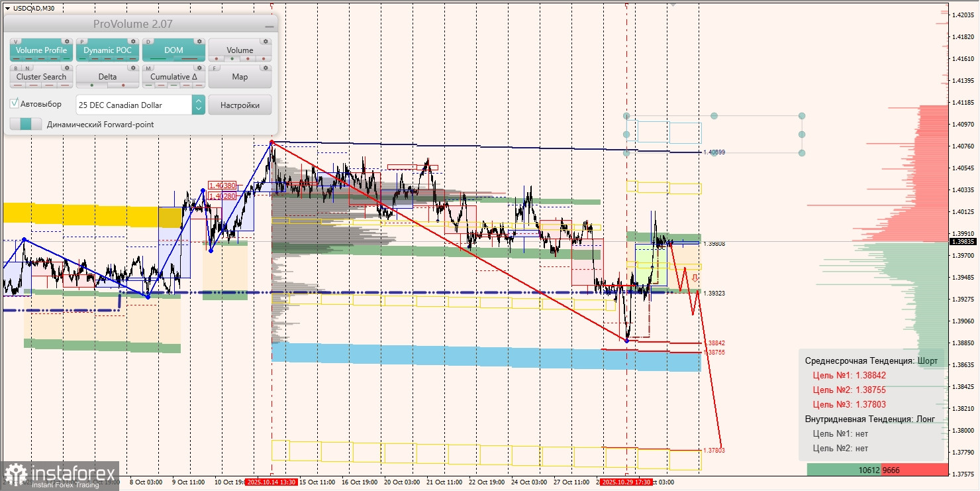Open Cluster Search settings gear
The height and width of the screenshot is (491, 980).
pos(67,68)
